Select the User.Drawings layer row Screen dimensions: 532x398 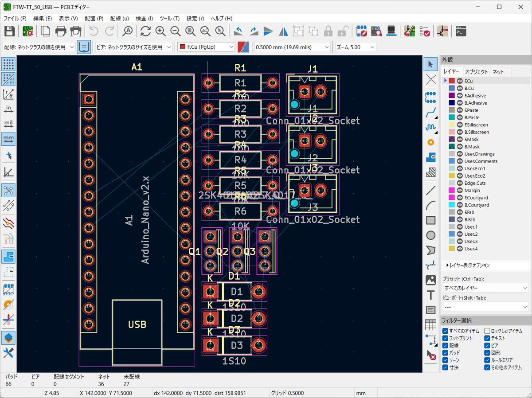pyautogui.click(x=486, y=154)
